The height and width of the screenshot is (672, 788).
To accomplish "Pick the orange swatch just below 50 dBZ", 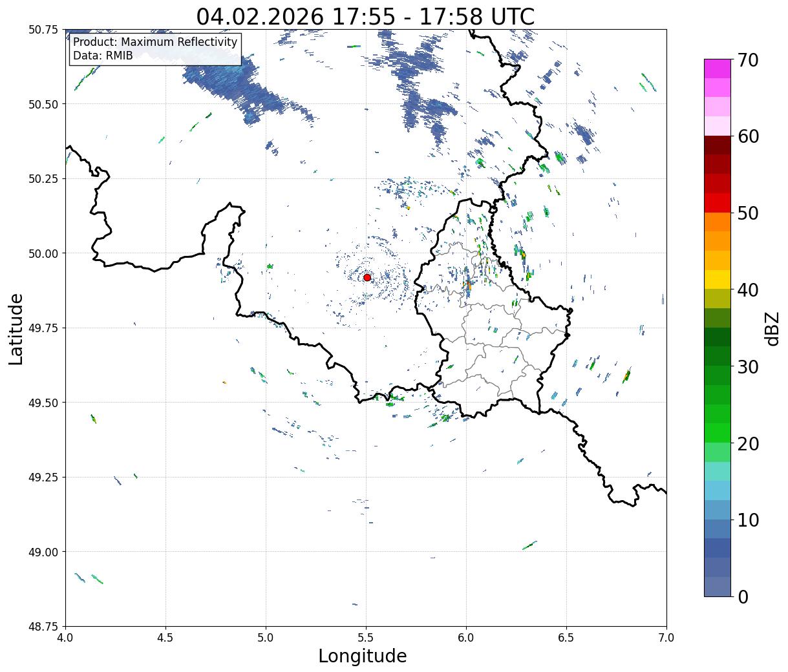I will (718, 222).
